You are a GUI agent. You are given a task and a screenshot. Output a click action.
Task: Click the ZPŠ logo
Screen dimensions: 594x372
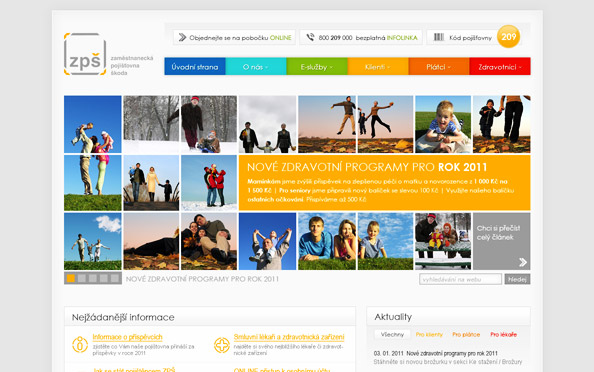(x=85, y=54)
